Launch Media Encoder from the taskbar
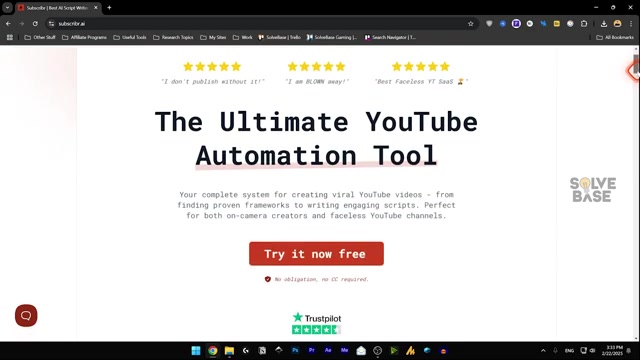 tap(344, 351)
